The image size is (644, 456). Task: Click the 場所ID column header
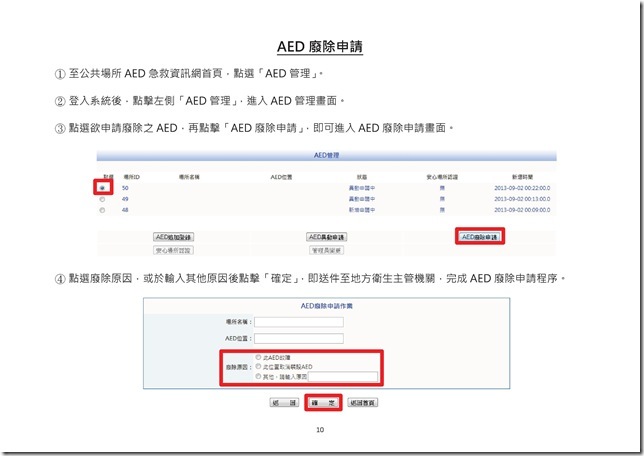(x=131, y=177)
